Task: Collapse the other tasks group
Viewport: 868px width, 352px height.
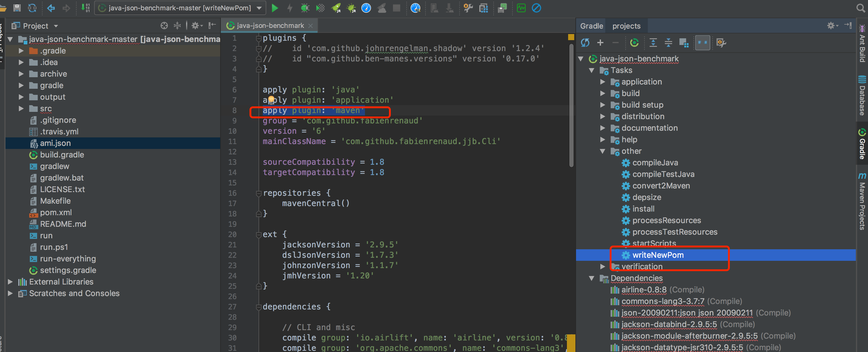Action: 603,151
